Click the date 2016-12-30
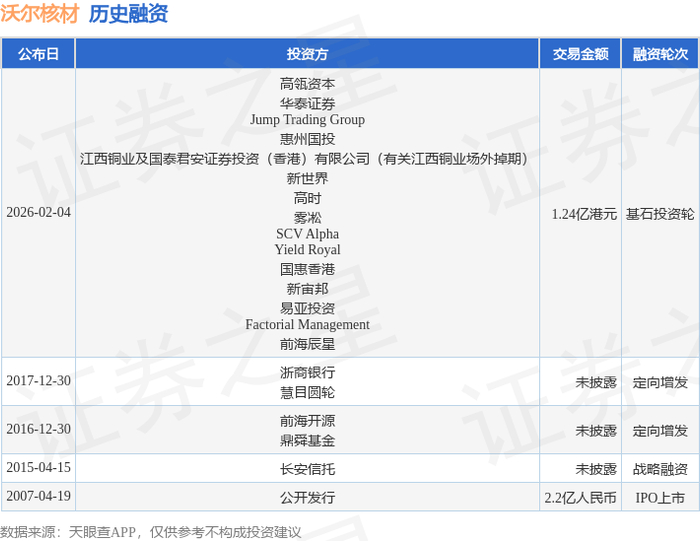 pos(38,429)
